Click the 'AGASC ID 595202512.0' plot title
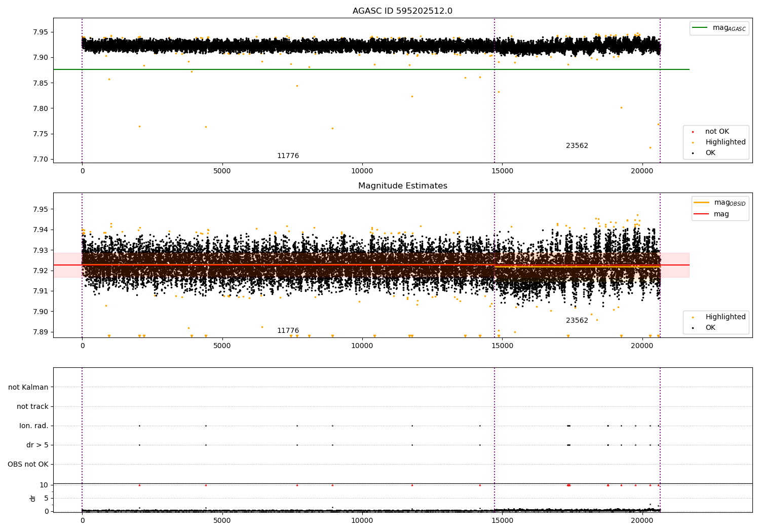The height and width of the screenshot is (532, 760). pos(402,11)
